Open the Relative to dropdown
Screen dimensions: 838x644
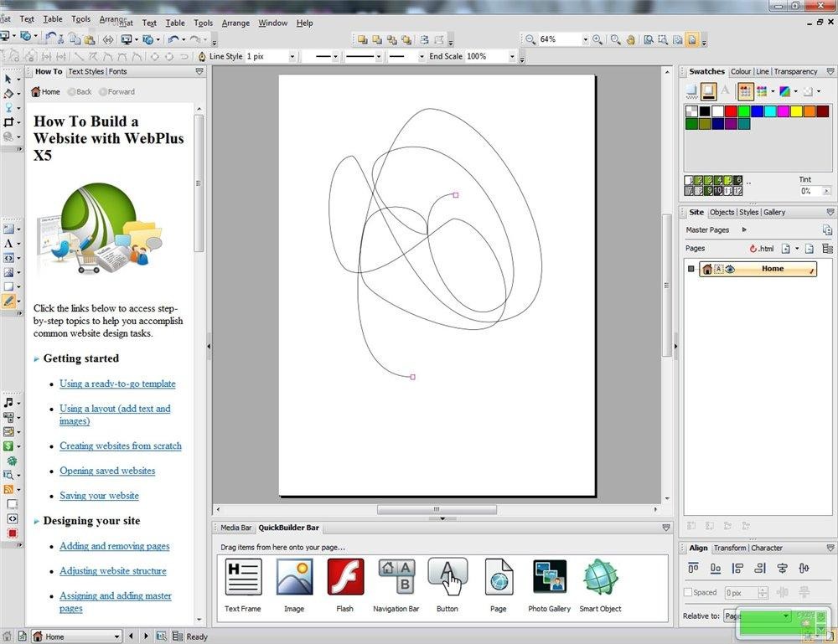758,616
